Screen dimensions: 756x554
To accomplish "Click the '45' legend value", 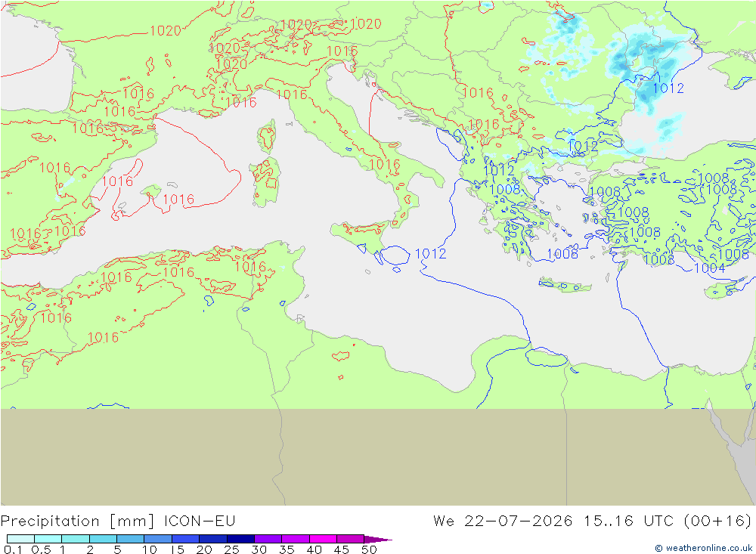I will click(342, 549).
